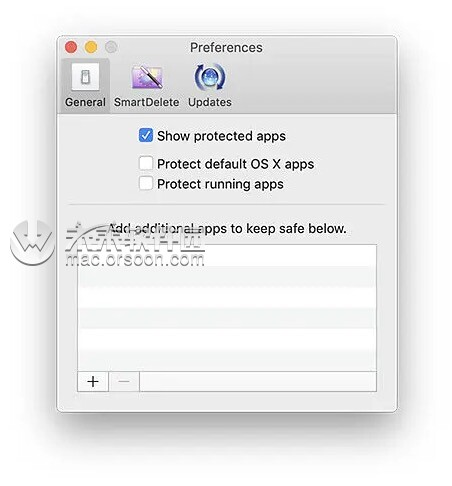
Task: Switch to the Updates tab label
Action: [210, 102]
